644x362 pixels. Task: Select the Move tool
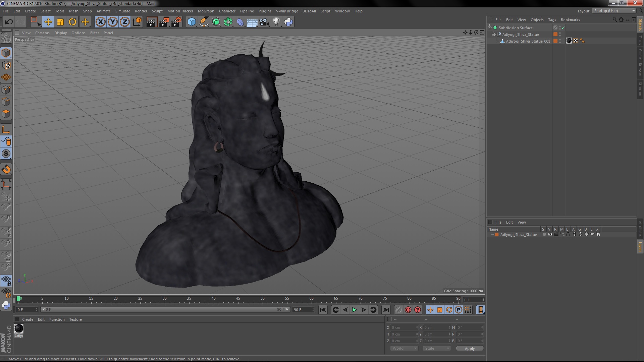(48, 22)
